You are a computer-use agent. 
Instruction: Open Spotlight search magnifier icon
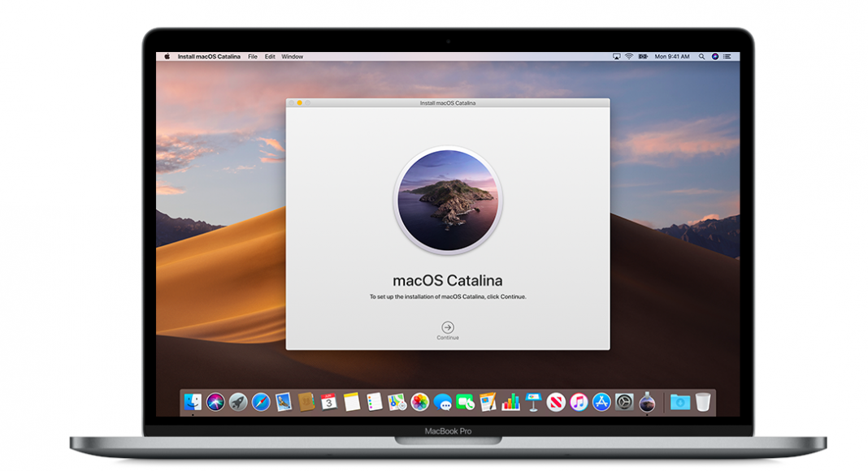[701, 56]
